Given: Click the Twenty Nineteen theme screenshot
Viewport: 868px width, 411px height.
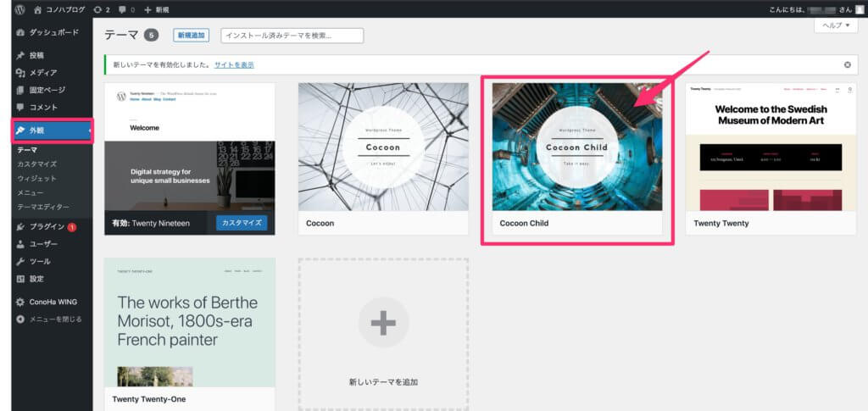Looking at the screenshot, I should pyautogui.click(x=189, y=147).
